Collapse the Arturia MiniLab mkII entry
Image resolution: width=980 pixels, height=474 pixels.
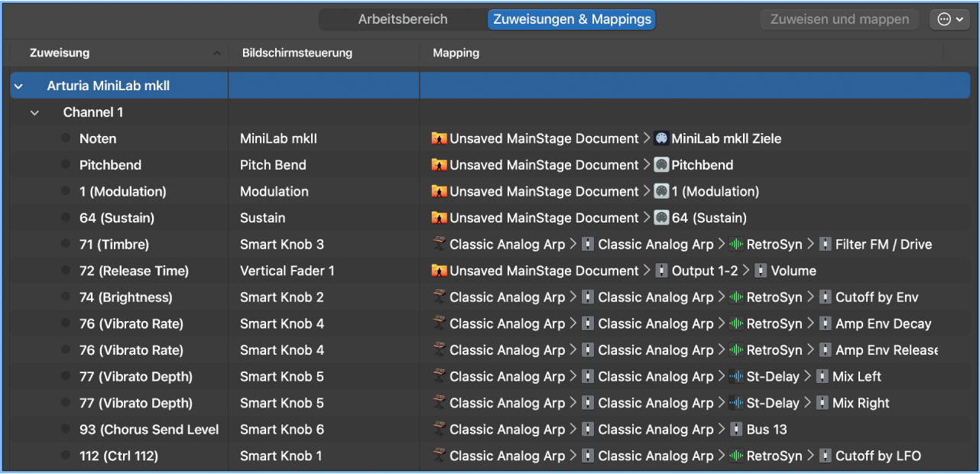[18, 85]
